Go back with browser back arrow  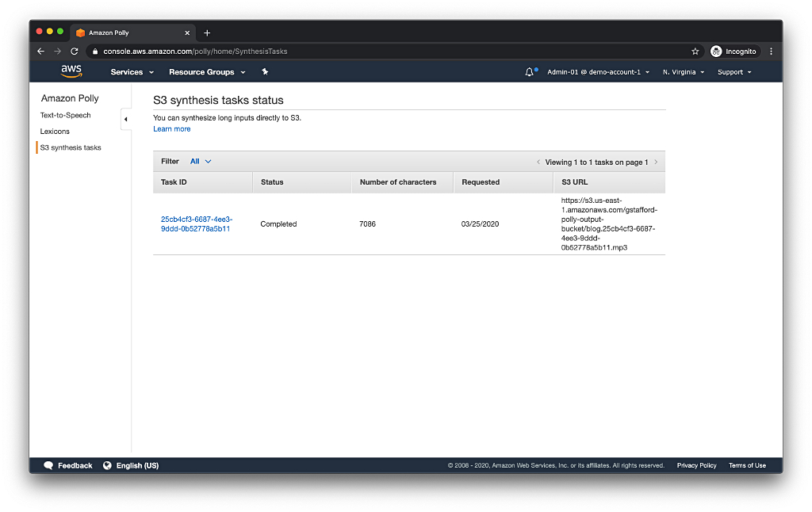coord(41,52)
